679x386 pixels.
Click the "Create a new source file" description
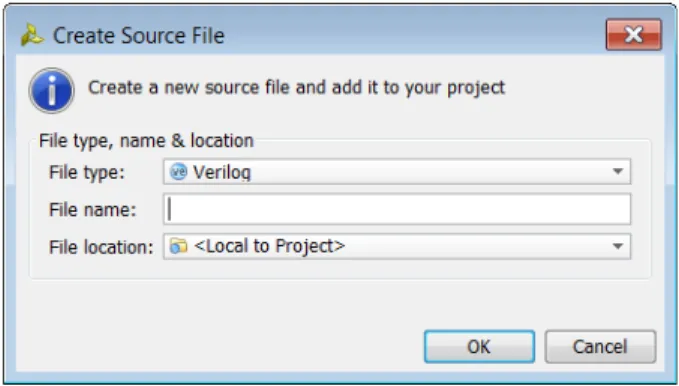(297, 88)
